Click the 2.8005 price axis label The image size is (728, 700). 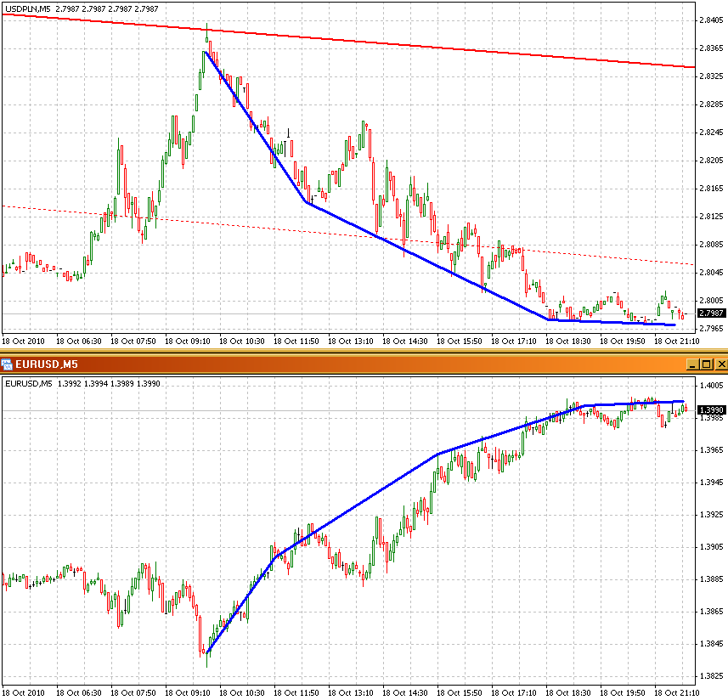point(711,301)
